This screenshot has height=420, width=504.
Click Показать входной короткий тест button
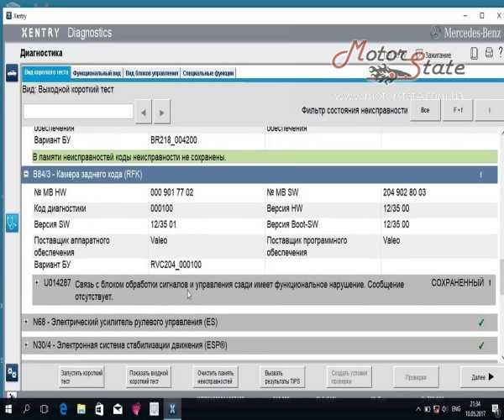149,377
